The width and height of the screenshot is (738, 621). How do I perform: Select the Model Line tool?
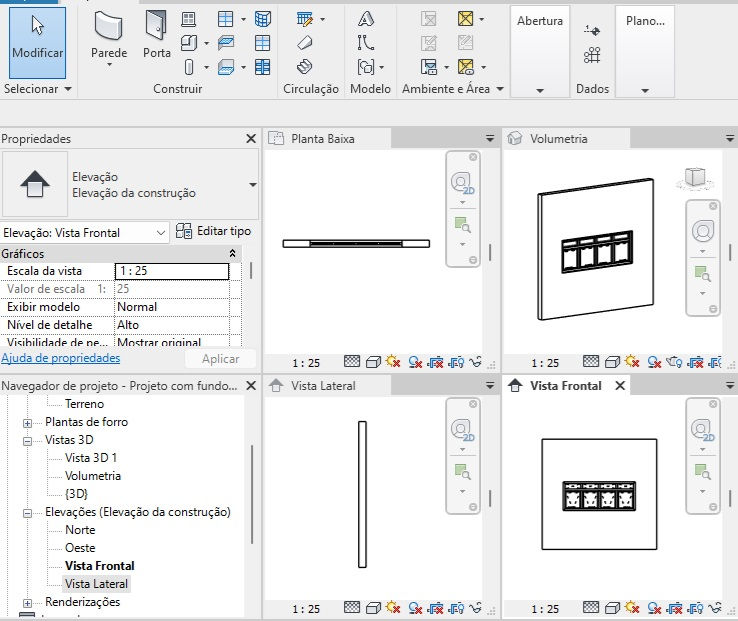[366, 43]
